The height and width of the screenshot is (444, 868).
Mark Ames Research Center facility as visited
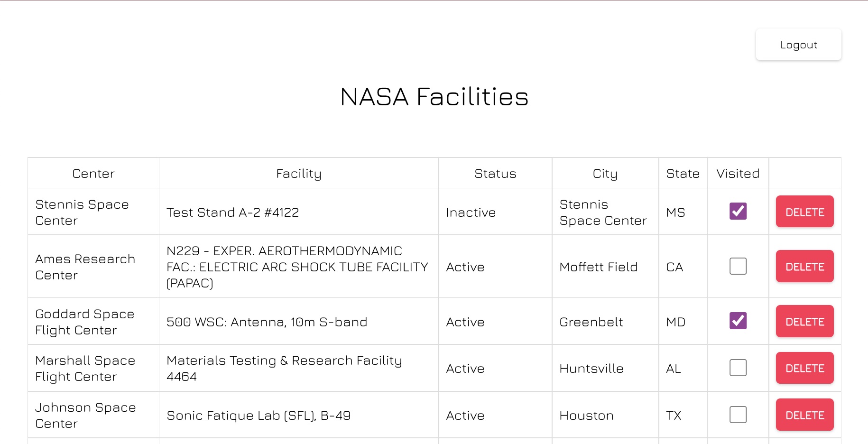click(x=738, y=266)
